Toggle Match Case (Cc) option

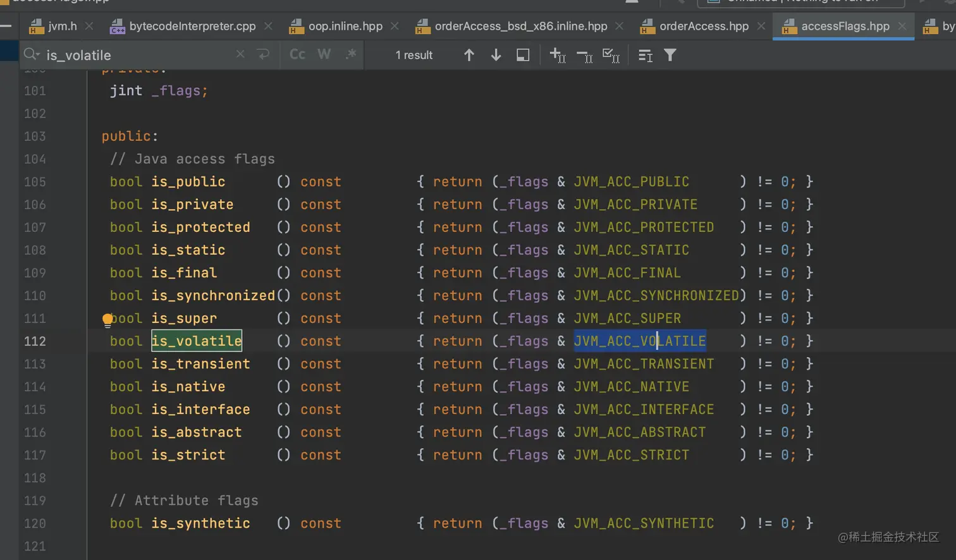click(297, 54)
